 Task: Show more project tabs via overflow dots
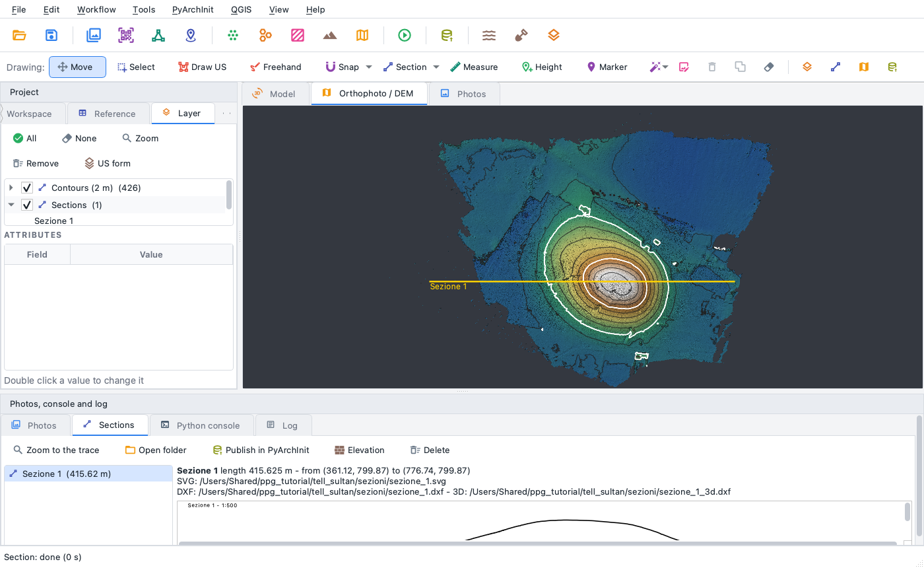(x=227, y=114)
